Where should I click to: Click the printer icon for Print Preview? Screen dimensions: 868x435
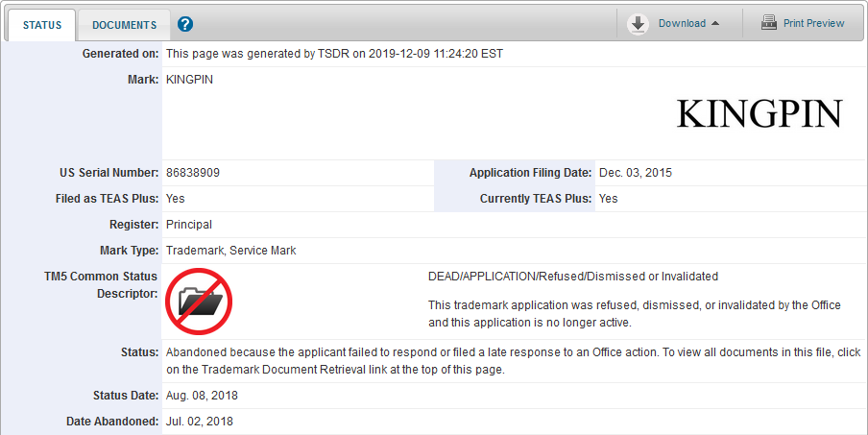(x=769, y=23)
